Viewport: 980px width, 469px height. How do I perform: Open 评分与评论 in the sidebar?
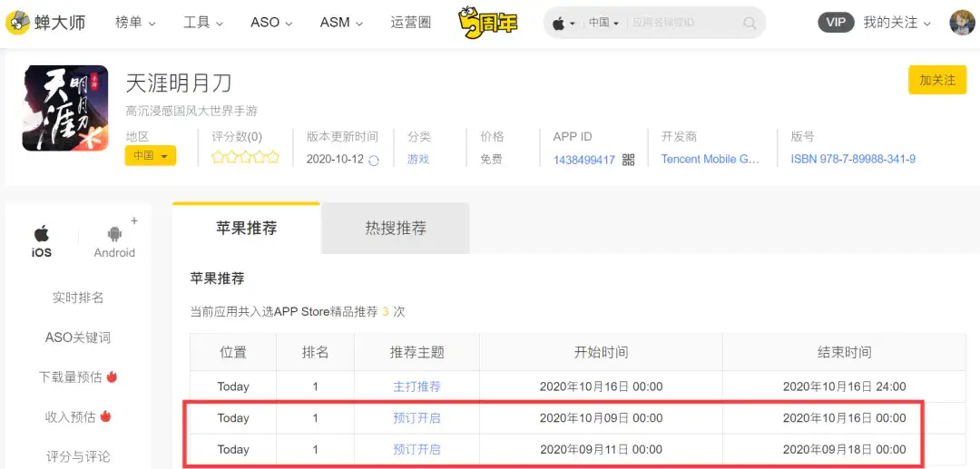pos(78,456)
